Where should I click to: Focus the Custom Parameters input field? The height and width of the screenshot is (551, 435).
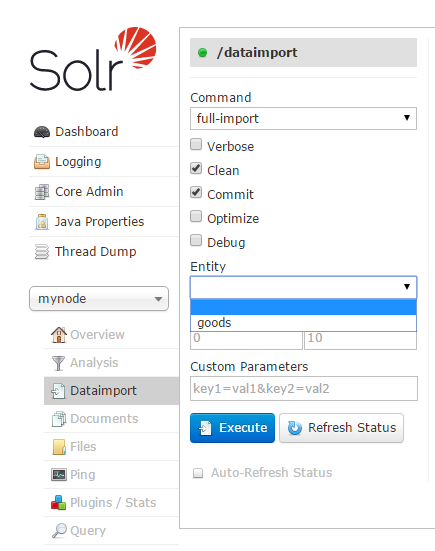304,389
